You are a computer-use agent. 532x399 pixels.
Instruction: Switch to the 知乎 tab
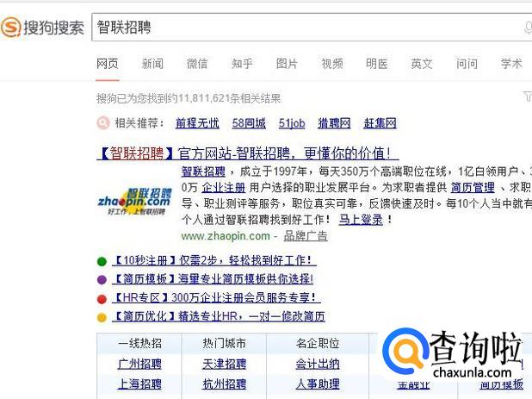coord(242,64)
